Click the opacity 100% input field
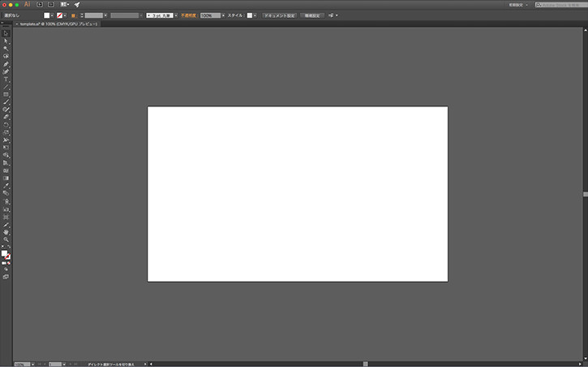This screenshot has width=588, height=367. [x=210, y=15]
